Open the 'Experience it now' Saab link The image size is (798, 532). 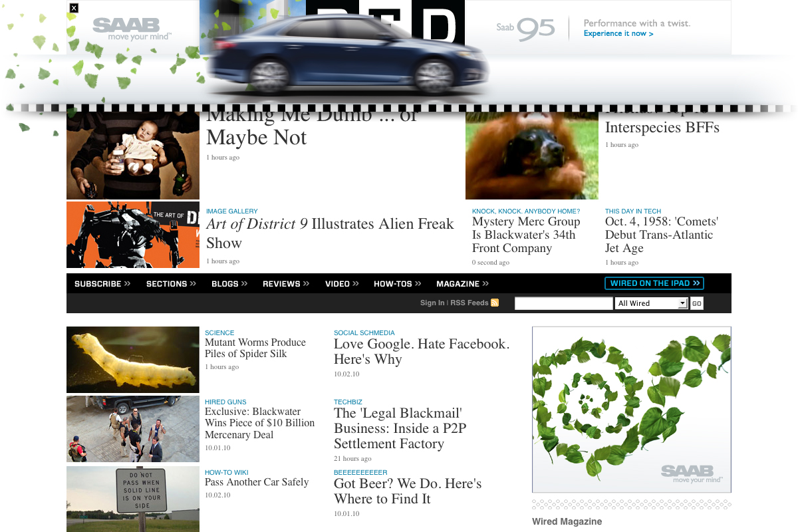tap(618, 34)
